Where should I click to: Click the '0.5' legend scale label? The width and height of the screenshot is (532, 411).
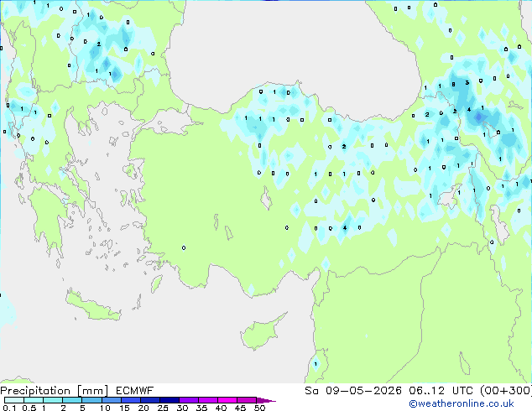(x=29, y=408)
